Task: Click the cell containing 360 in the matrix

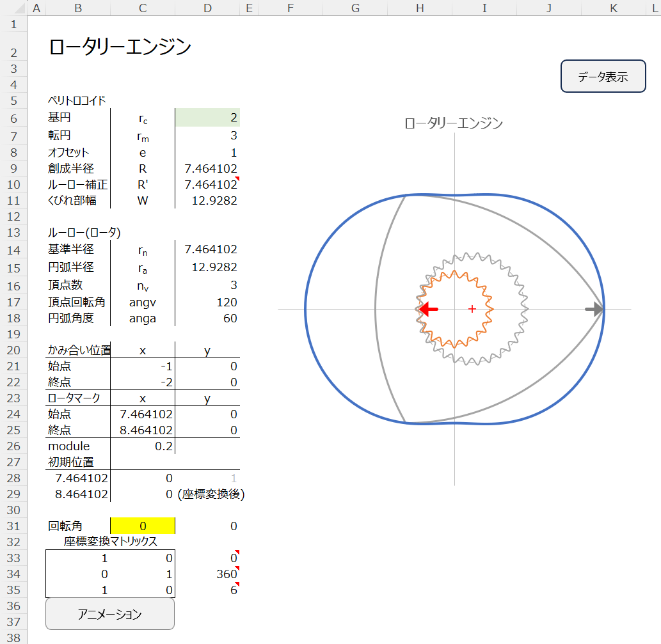Action: click(207, 574)
